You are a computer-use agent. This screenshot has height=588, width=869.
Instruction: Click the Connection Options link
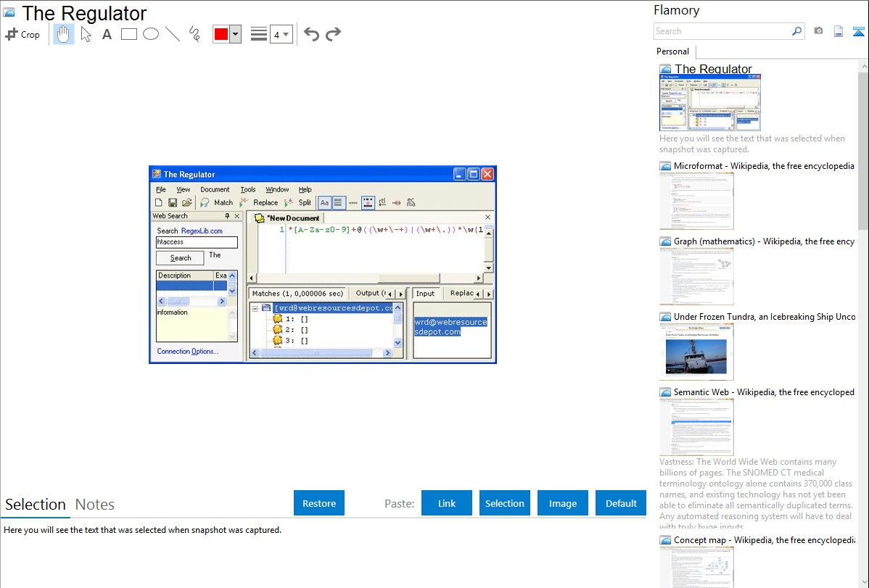[x=187, y=352]
